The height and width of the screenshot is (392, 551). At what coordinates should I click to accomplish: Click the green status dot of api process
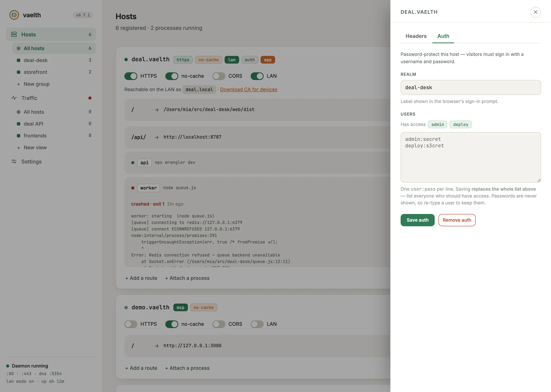click(133, 163)
